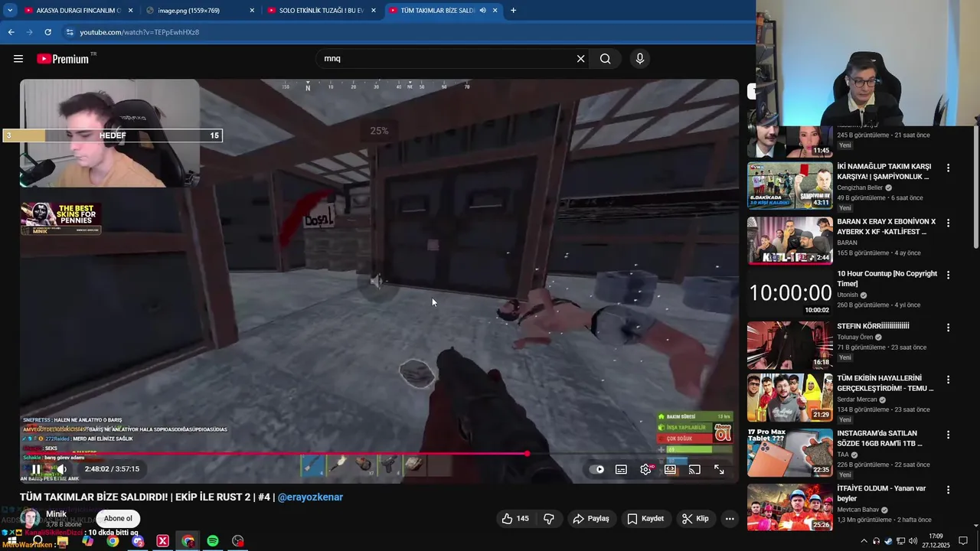View site information icon in address bar
This screenshot has height=551, width=980.
[x=70, y=32]
